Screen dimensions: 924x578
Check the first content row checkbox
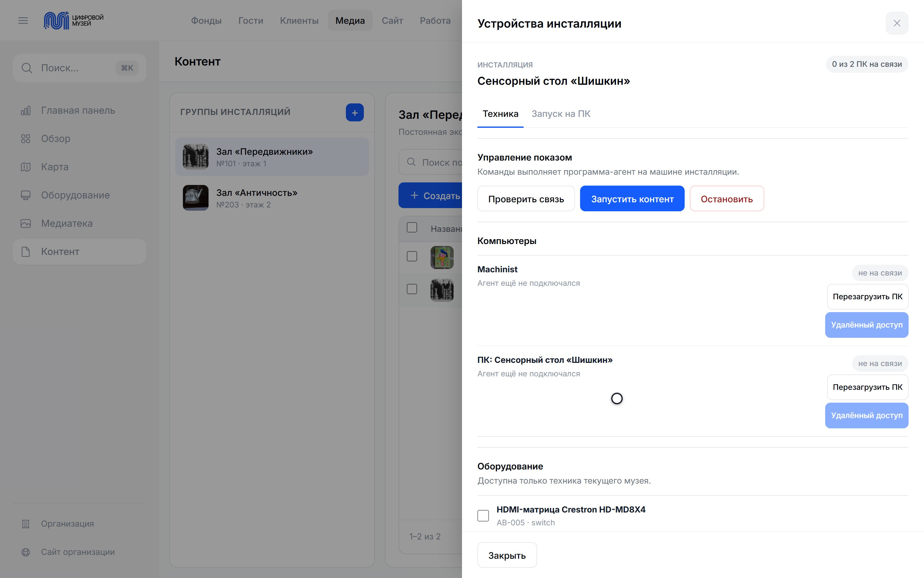(412, 257)
